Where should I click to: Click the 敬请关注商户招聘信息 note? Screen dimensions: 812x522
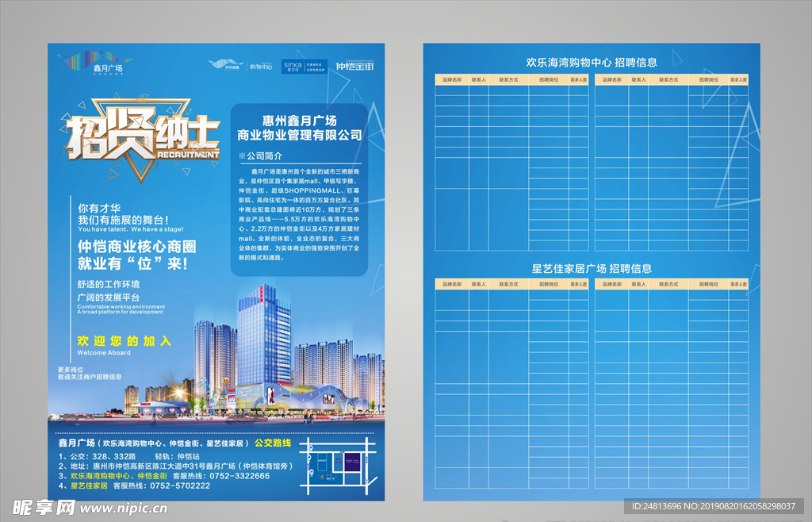[x=90, y=377]
